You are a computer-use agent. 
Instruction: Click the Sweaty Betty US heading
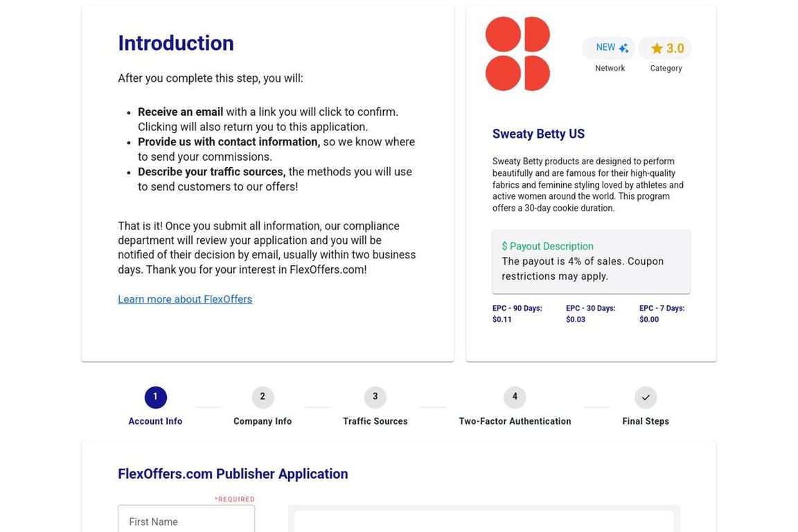(x=538, y=134)
